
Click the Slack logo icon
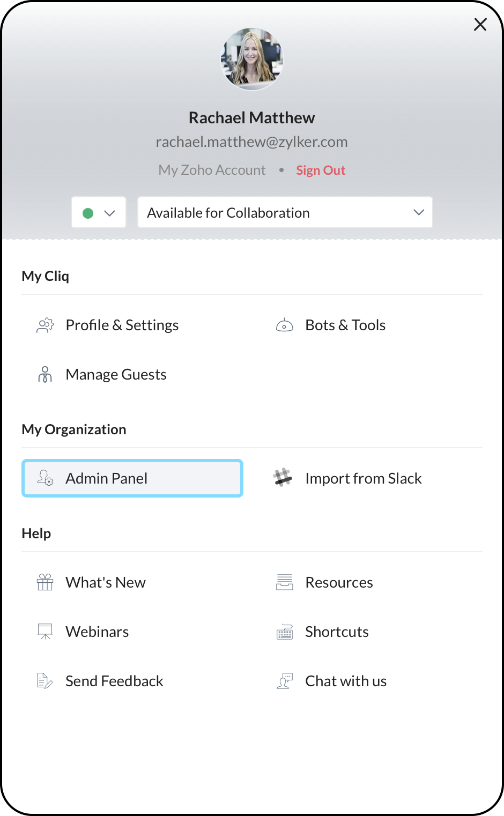[283, 478]
